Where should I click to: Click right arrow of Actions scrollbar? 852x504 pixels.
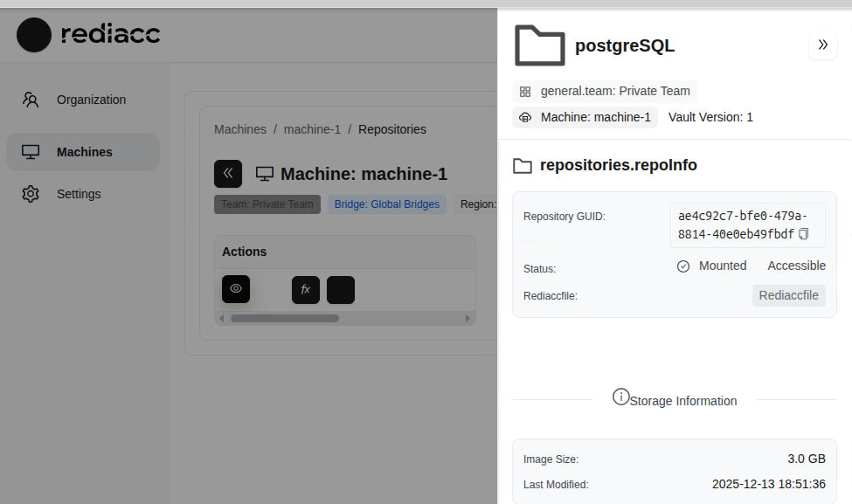coord(469,319)
